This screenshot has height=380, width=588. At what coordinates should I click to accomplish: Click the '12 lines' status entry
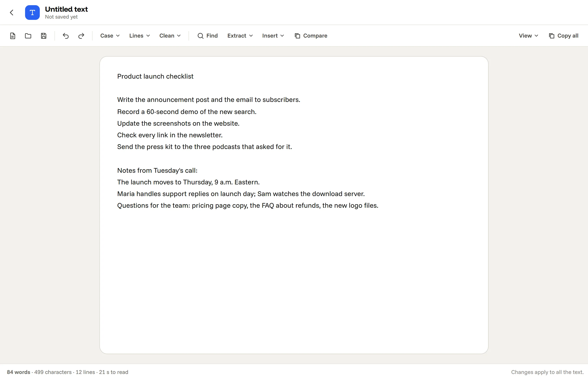pos(85,372)
